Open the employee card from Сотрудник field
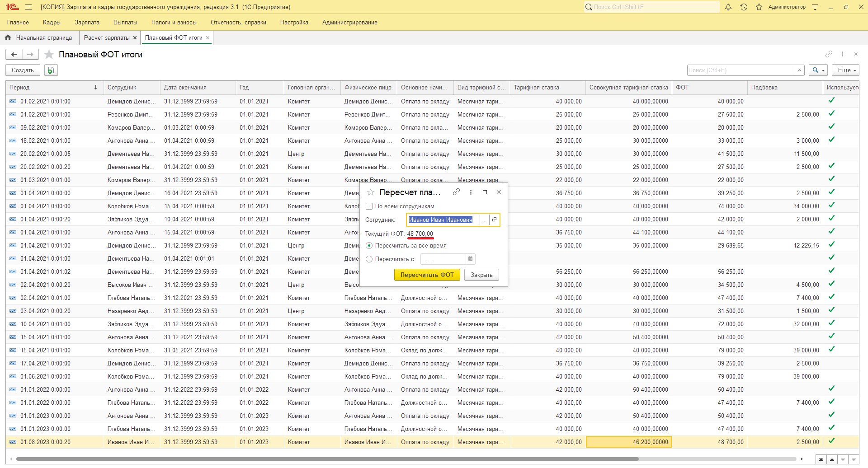The image size is (868, 468). pos(494,220)
